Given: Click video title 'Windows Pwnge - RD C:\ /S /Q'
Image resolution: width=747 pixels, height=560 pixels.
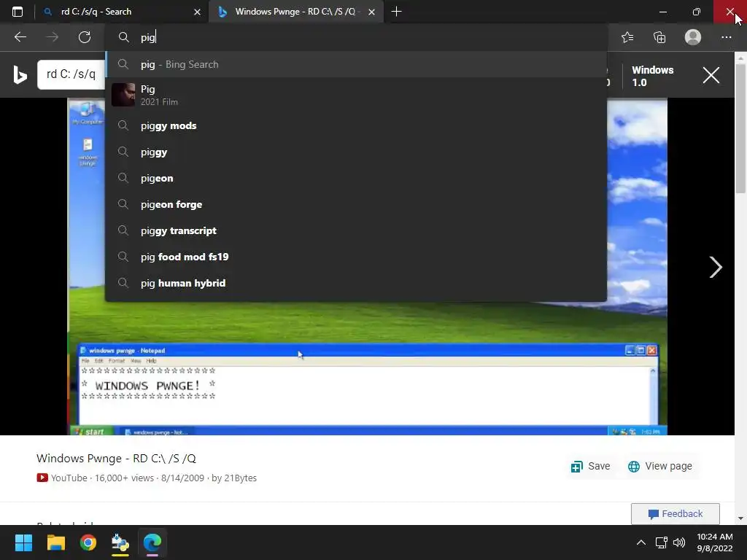Looking at the screenshot, I should point(116,458).
